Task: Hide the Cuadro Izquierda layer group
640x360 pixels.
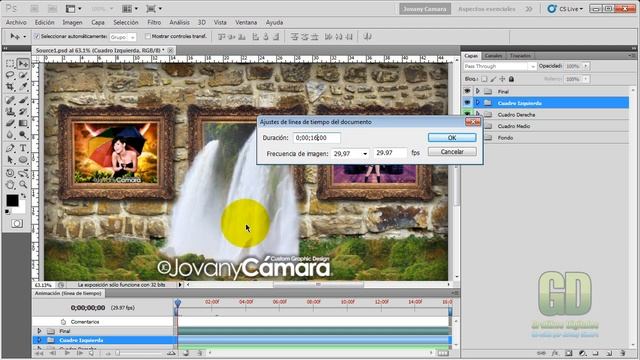Action: (x=467, y=103)
